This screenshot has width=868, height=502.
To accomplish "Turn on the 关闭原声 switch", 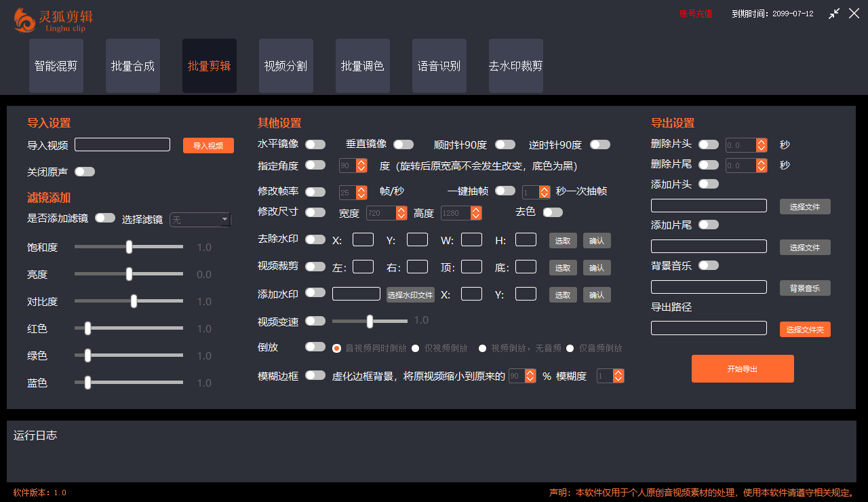I will pos(84,172).
